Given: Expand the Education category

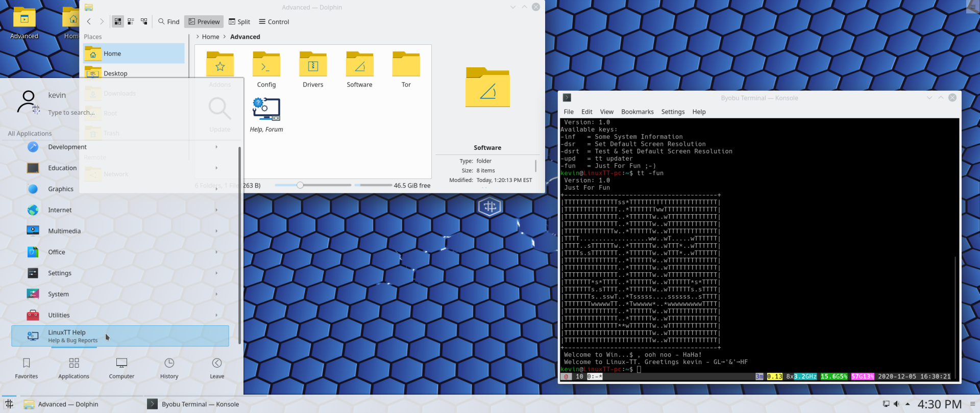Looking at the screenshot, I should [x=120, y=168].
